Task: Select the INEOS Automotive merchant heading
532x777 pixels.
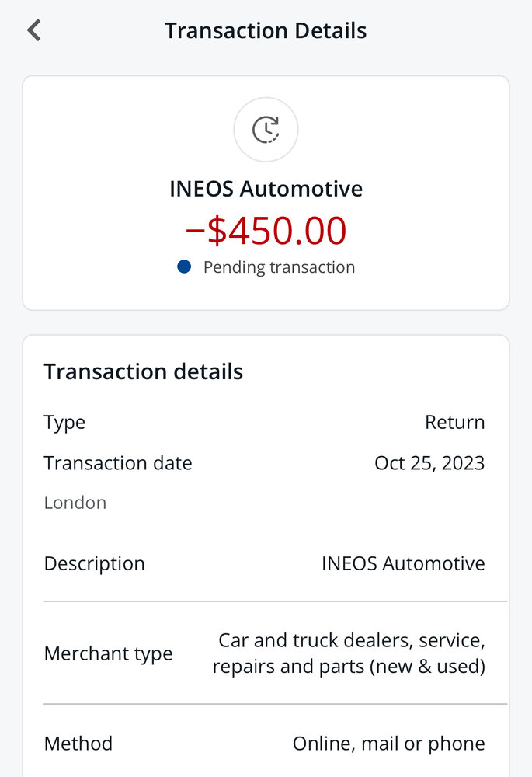Action: tap(266, 189)
